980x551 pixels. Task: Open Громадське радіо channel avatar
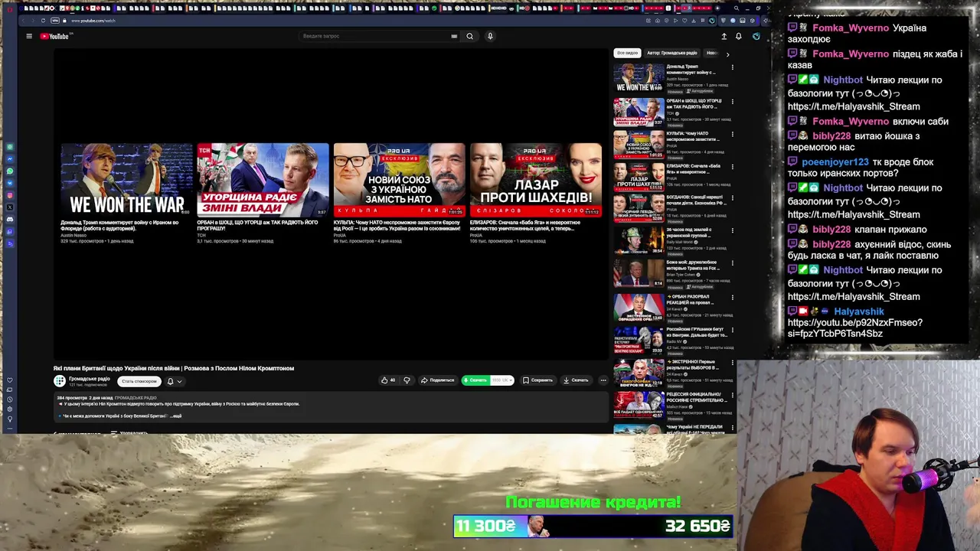click(x=60, y=381)
